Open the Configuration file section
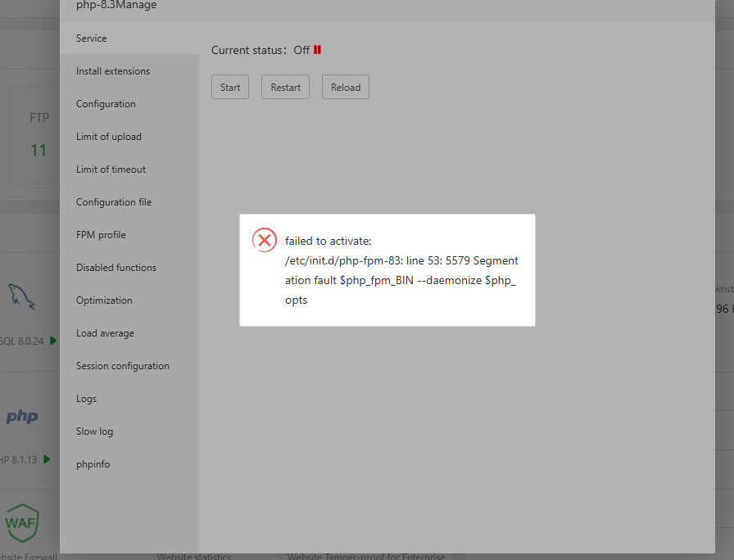The width and height of the screenshot is (734, 560). pos(129,202)
